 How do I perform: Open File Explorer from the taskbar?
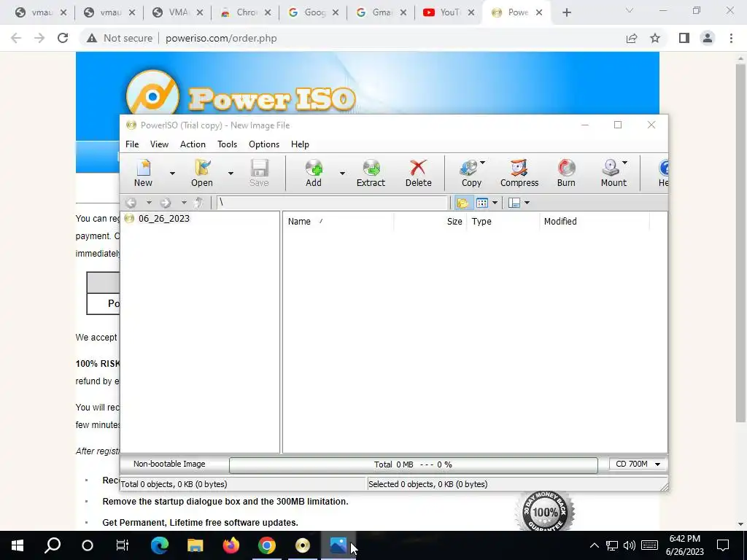[x=196, y=545]
